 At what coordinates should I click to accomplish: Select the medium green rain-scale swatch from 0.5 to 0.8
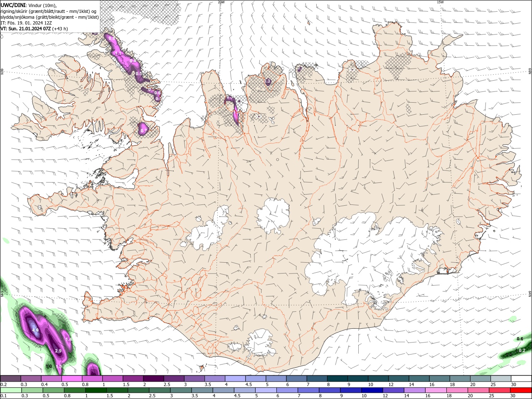pos(54,390)
